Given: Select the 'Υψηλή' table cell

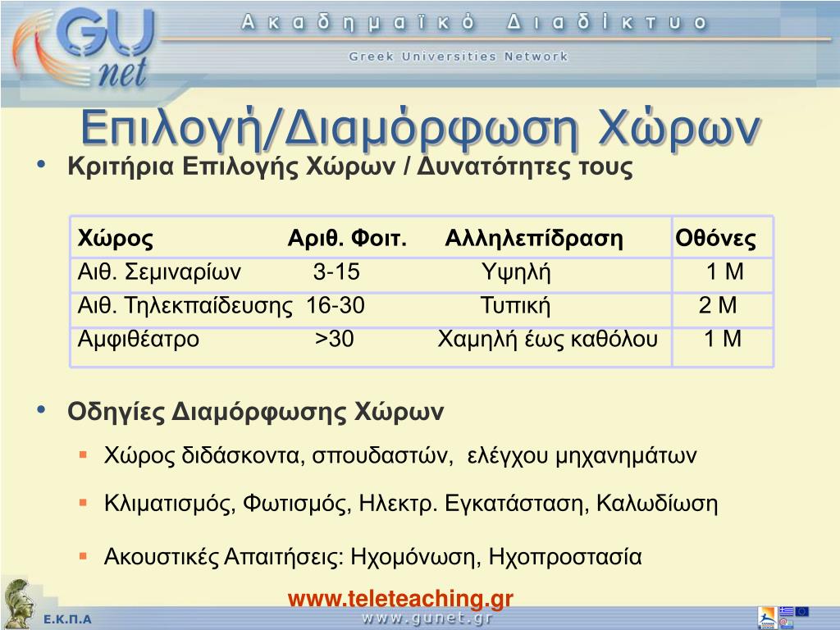Looking at the screenshot, I should pos(516,272).
